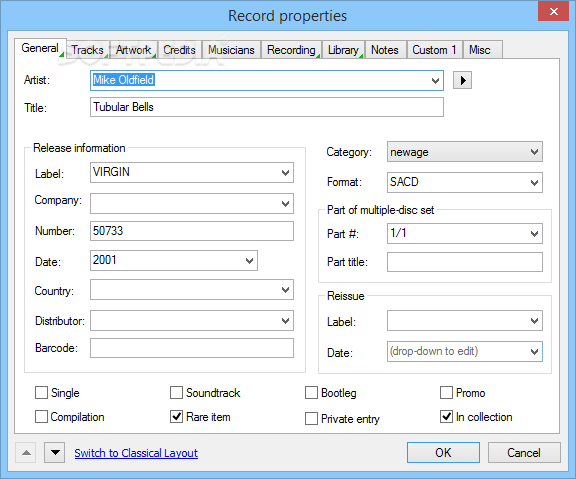This screenshot has height=479, width=576.
Task: Go to the Credits tab
Action: 179,50
